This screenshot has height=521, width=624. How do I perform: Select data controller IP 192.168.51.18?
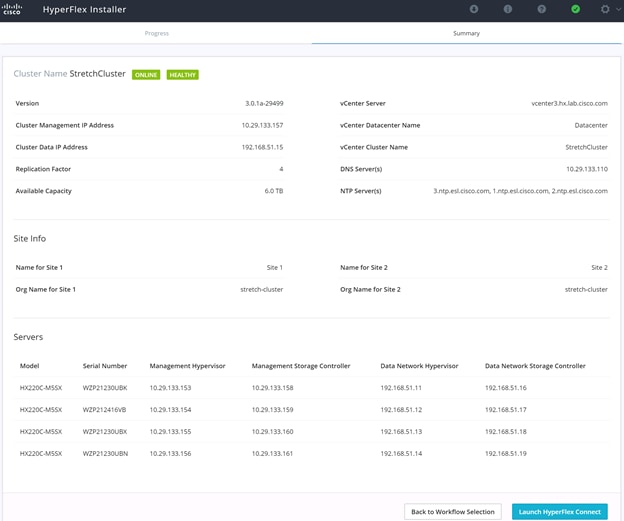coord(506,431)
